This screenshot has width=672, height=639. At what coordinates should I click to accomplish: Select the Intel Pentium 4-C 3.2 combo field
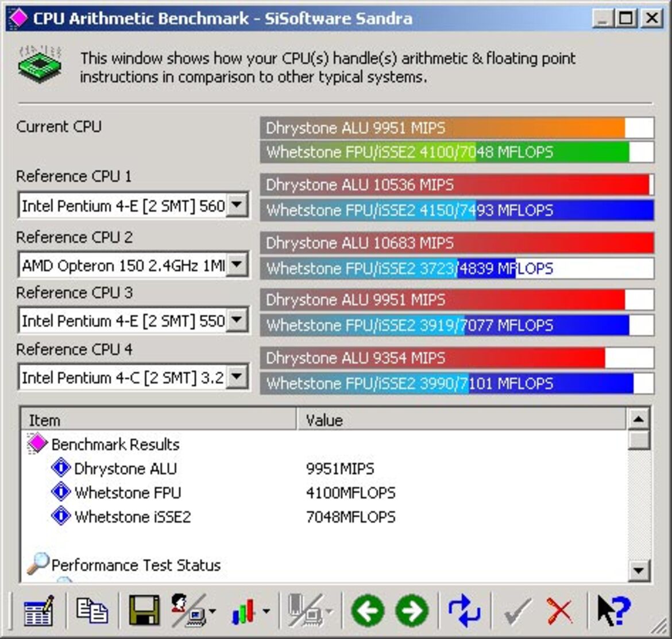pos(133,377)
